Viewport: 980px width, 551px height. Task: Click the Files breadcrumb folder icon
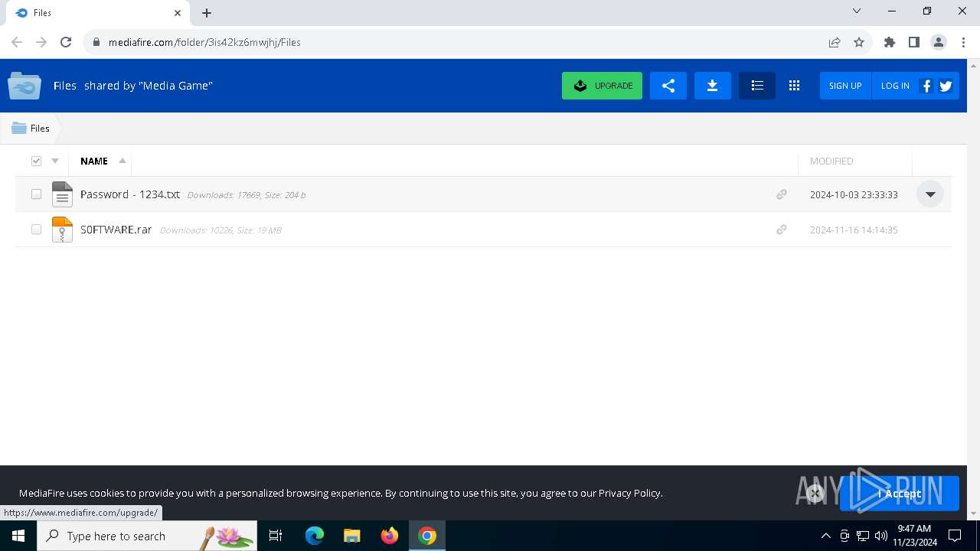pos(19,128)
